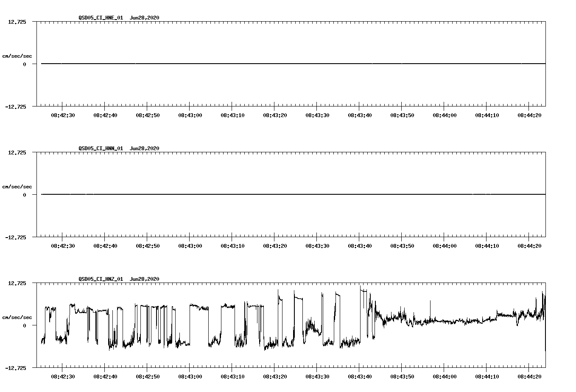Click the 08:44:10 label under the HNN plot

pos(487,246)
